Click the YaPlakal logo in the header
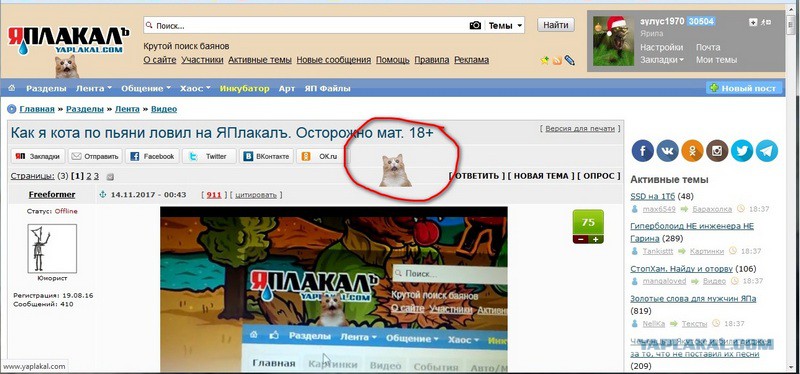The height and width of the screenshot is (374, 800). click(68, 41)
